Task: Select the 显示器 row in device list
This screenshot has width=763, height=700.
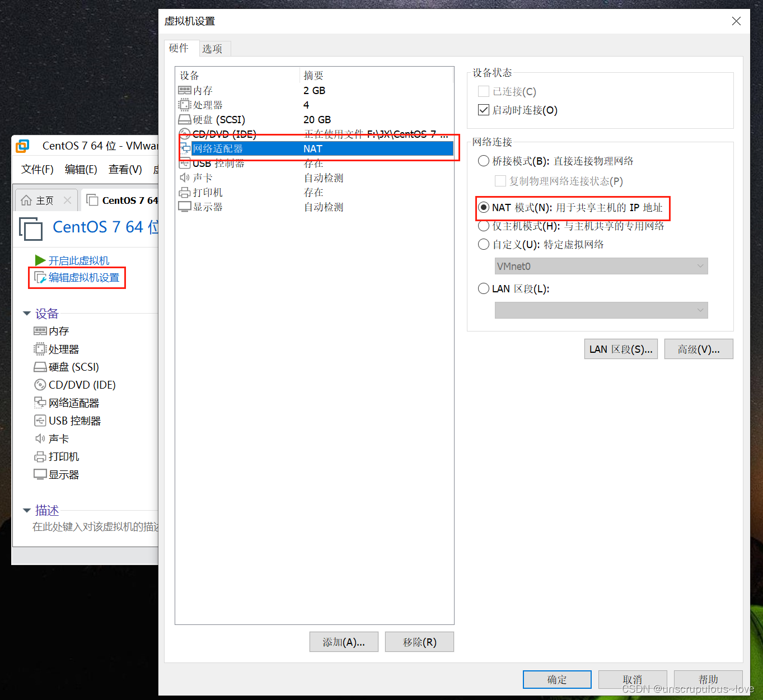Action: 316,207
